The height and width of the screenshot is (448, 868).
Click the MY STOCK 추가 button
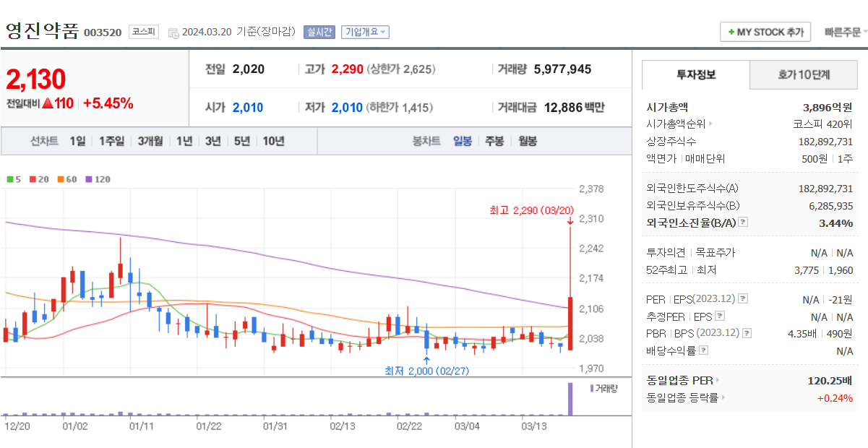[765, 33]
